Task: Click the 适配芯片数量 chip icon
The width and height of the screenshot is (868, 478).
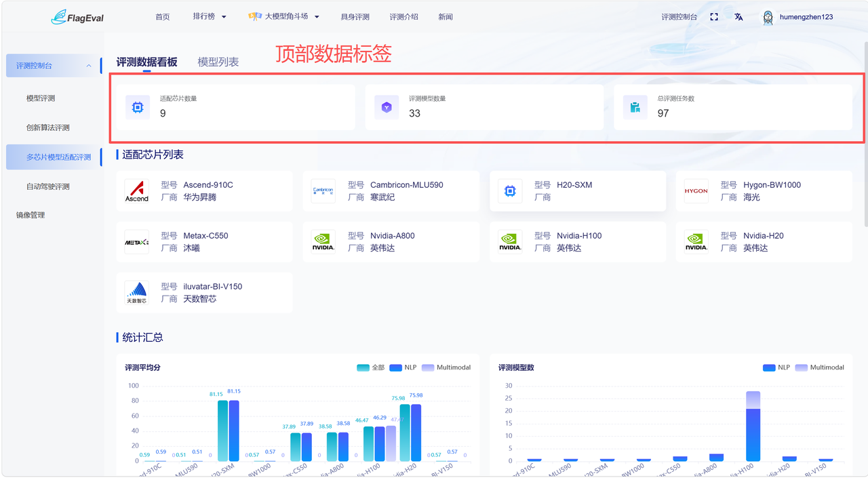Action: (x=137, y=107)
